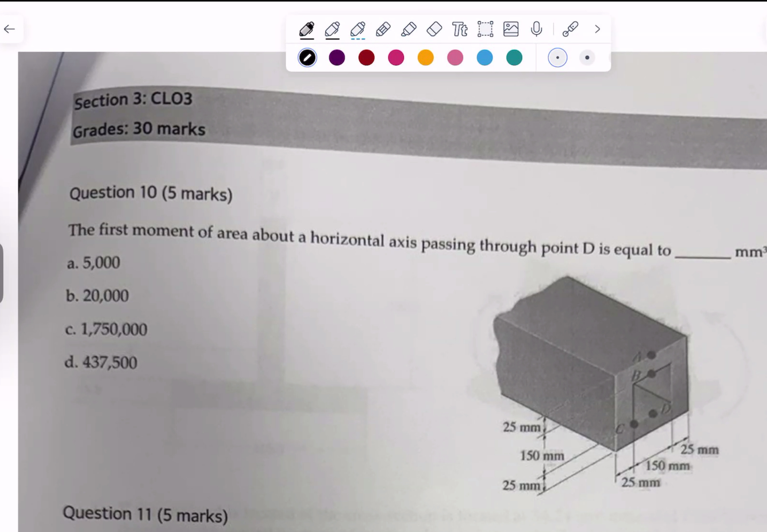Screen dimensions: 767x532
Task: Pick the highlighter tool
Action: coord(409,29)
